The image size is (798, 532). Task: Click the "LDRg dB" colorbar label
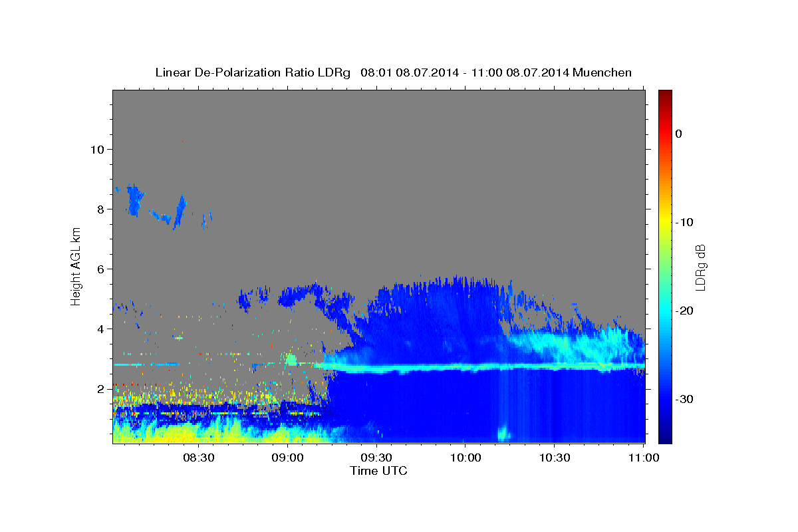tap(700, 266)
